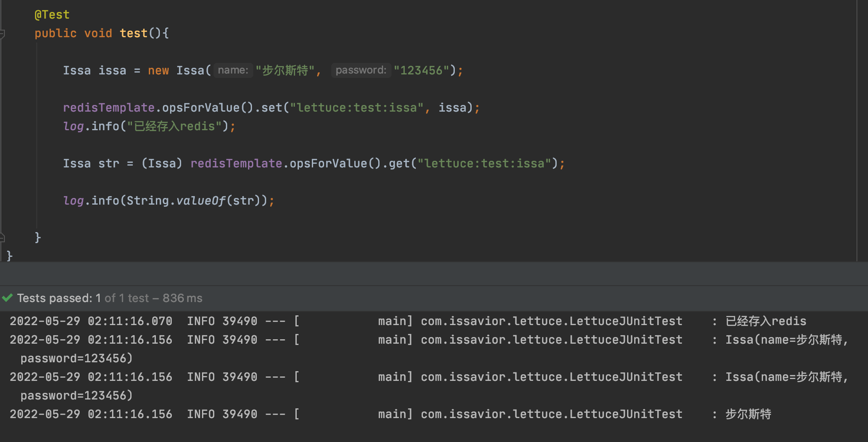
Task: Click the last console output '步尔斯特'
Action: 748,414
